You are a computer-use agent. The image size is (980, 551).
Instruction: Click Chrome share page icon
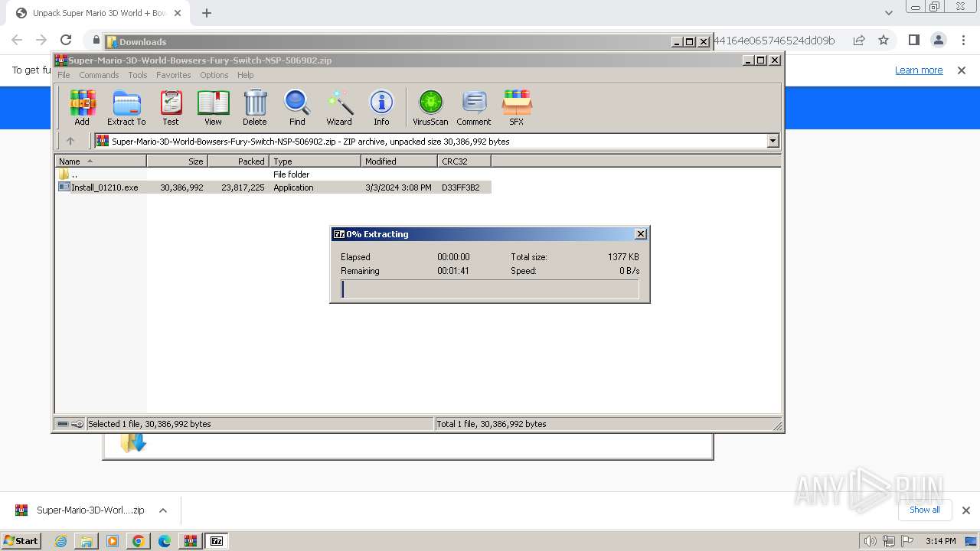pos(859,41)
